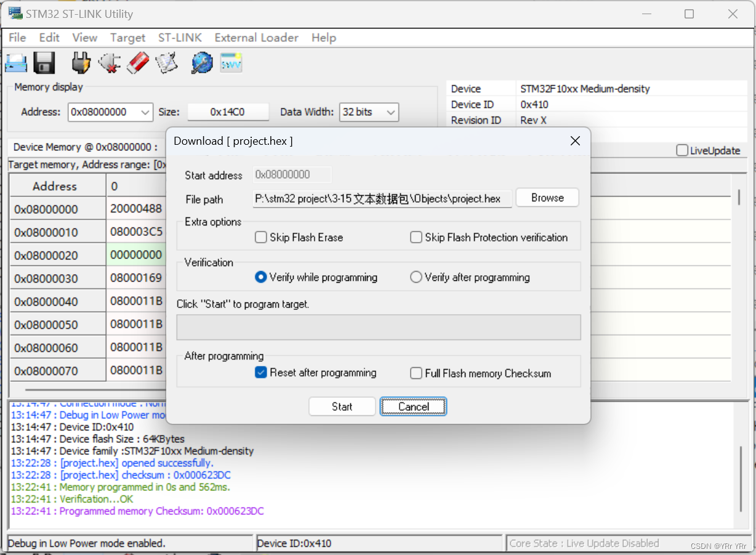Click the ST-LINK Utility title bar app icon
The height and width of the screenshot is (555, 756).
pyautogui.click(x=14, y=14)
